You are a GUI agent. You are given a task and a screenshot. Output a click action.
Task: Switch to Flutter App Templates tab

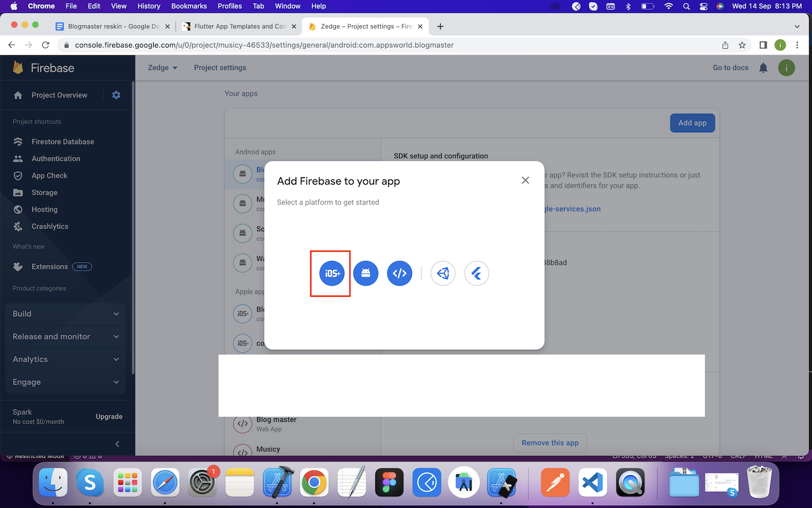[x=240, y=26]
